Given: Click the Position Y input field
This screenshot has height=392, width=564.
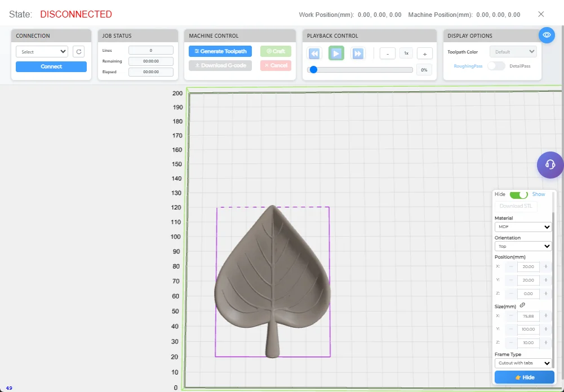Looking at the screenshot, I should pos(529,280).
